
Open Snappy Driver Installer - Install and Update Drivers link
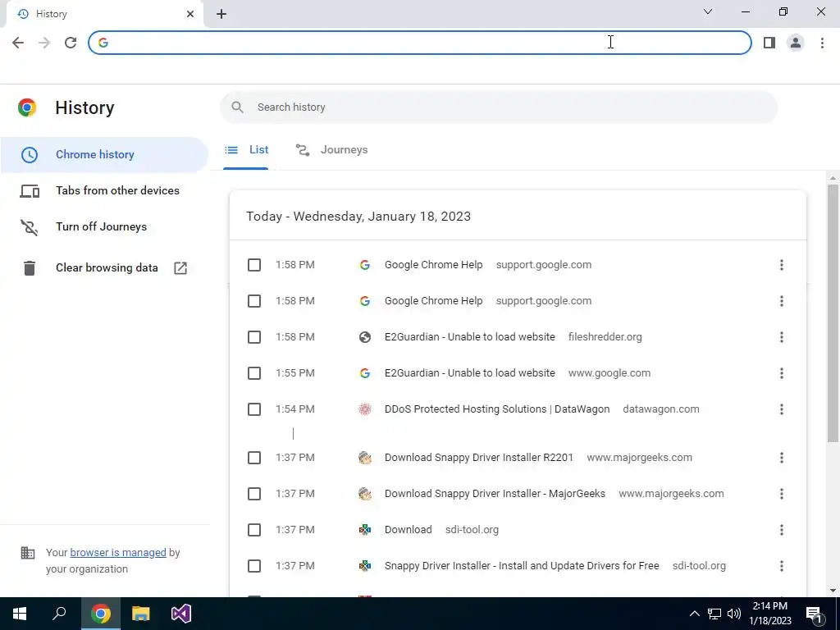[x=522, y=566]
